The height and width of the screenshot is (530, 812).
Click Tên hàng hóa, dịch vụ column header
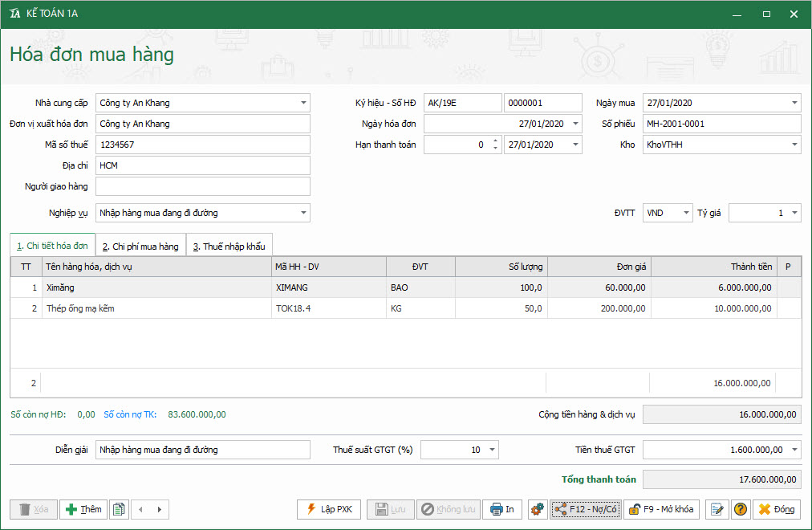(156, 267)
